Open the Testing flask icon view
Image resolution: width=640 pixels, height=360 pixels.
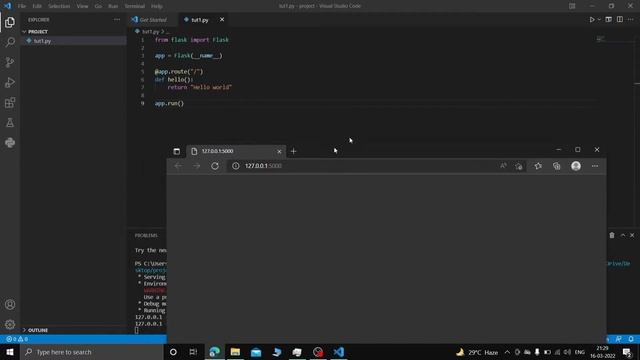pyautogui.click(x=10, y=122)
